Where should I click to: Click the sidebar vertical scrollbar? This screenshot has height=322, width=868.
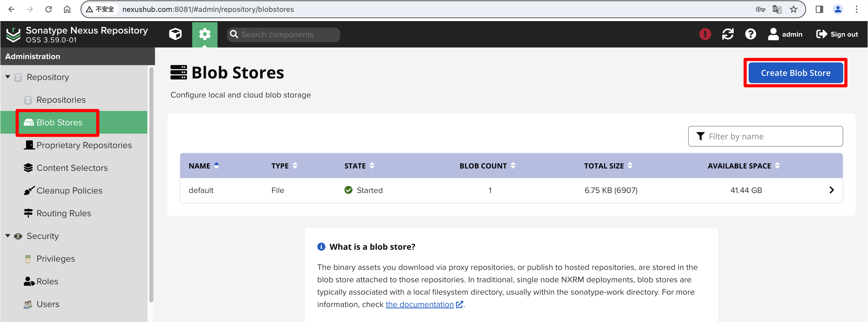[x=151, y=185]
